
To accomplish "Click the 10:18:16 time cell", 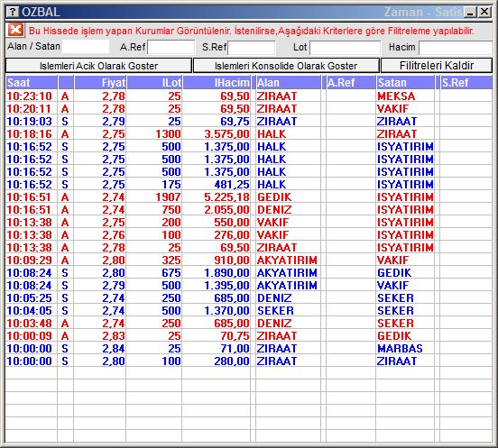I will 29,134.
